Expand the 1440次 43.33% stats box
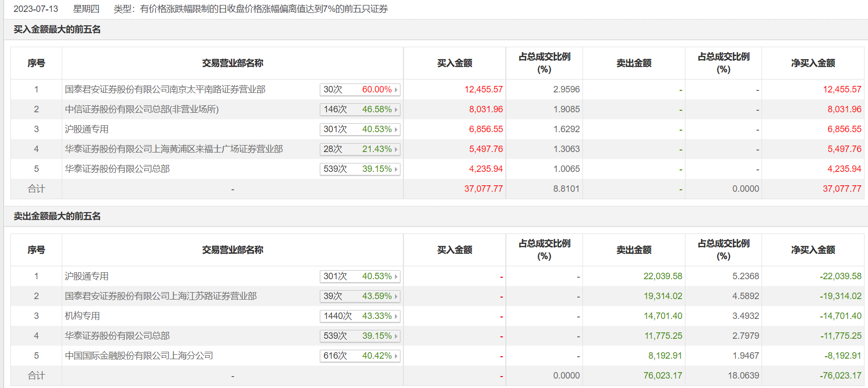 pos(360,316)
